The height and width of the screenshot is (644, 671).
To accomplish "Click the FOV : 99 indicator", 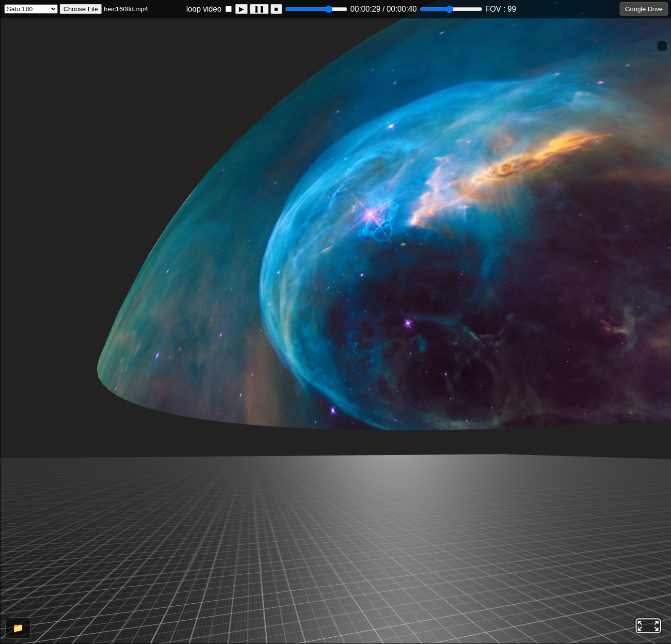I will 500,9.
